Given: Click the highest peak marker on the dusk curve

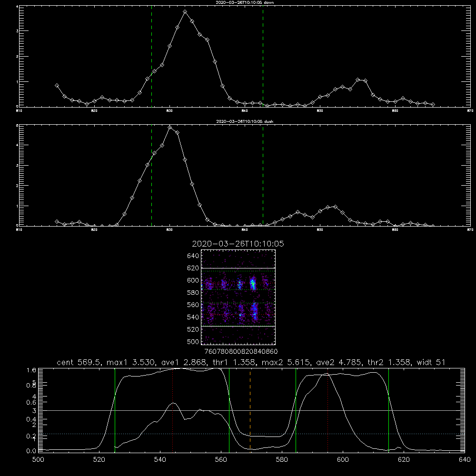Looking at the screenshot, I should pyautogui.click(x=170, y=127).
